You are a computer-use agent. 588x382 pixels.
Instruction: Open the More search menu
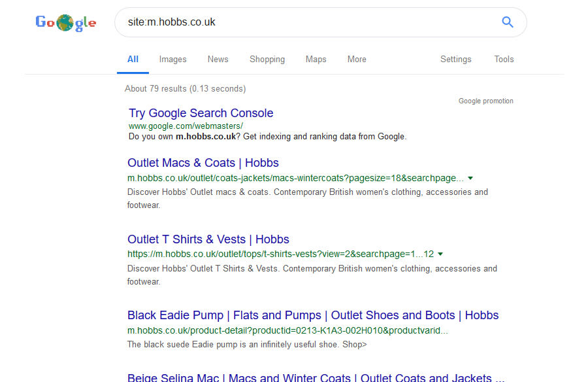click(x=357, y=60)
